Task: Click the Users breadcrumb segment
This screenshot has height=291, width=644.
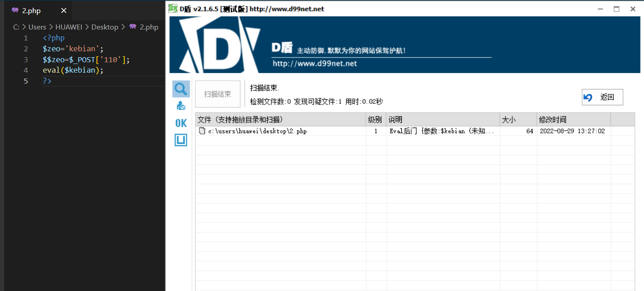Action: point(37,27)
